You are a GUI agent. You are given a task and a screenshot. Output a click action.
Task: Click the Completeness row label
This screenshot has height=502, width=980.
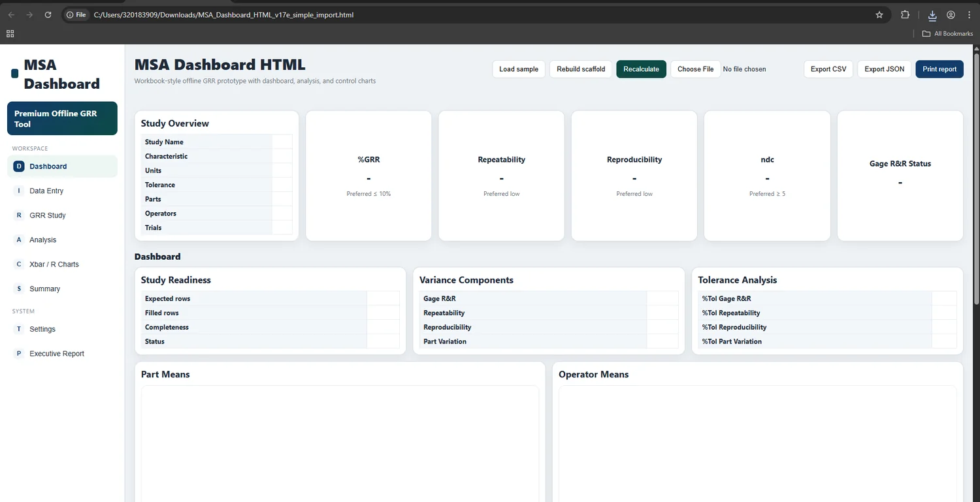coord(167,327)
